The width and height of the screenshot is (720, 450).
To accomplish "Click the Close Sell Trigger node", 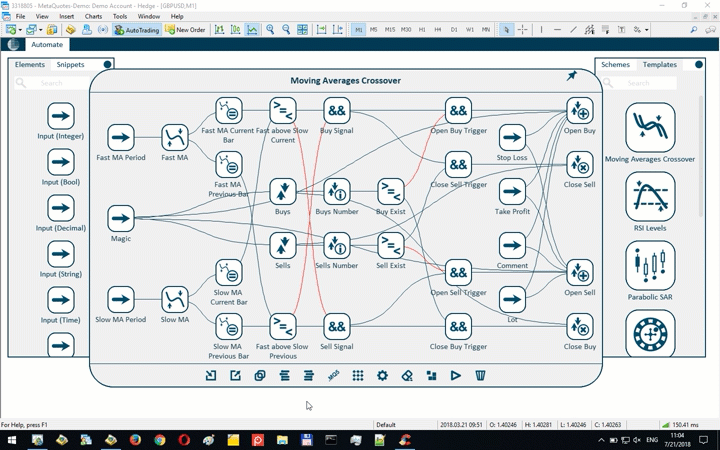I will point(458,164).
